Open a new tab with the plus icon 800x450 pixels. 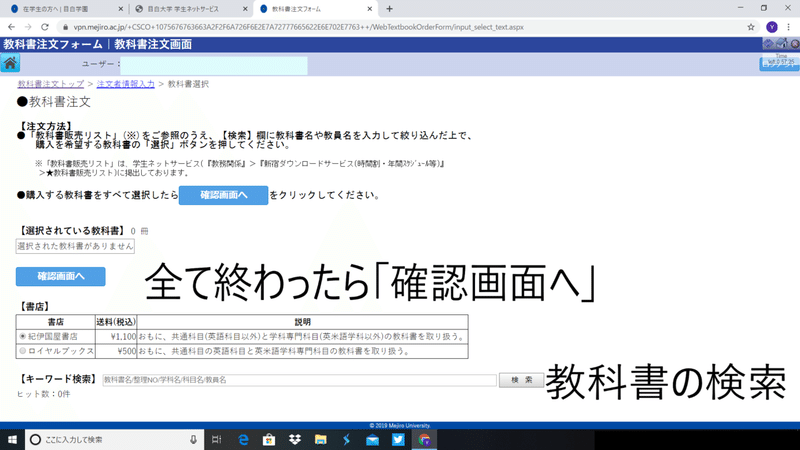(389, 9)
